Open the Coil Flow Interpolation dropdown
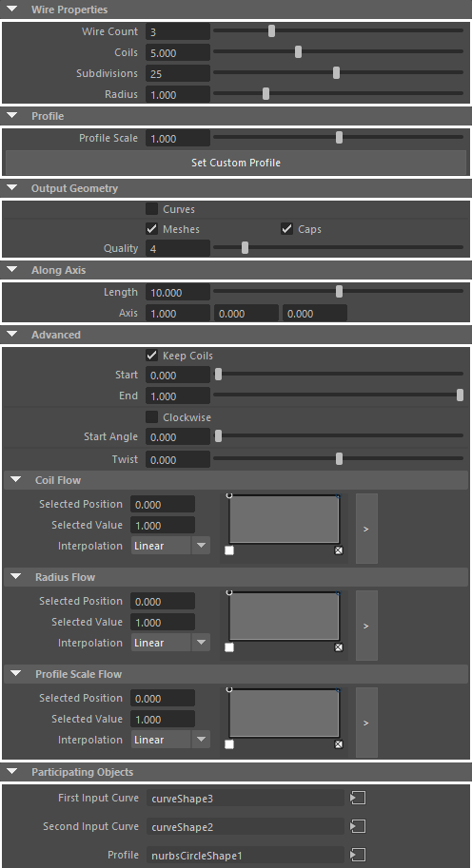Viewport: 472px width, 868px height. 170,546
